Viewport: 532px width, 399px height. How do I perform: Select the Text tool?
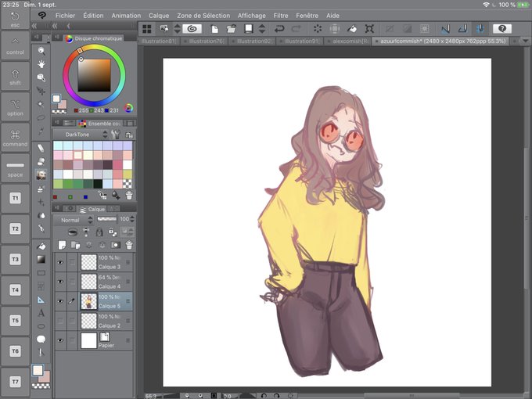click(41, 312)
